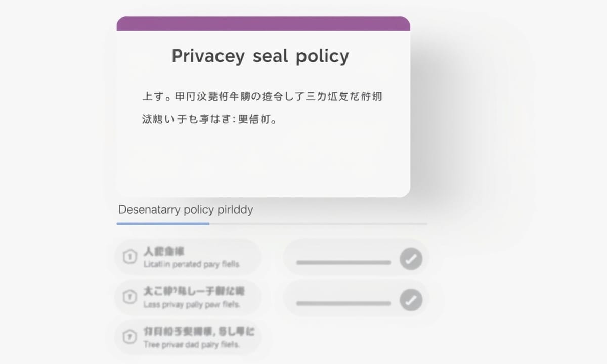This screenshot has width=607, height=364.
Task: Click the second line of policy body text
Action: pyautogui.click(x=209, y=120)
